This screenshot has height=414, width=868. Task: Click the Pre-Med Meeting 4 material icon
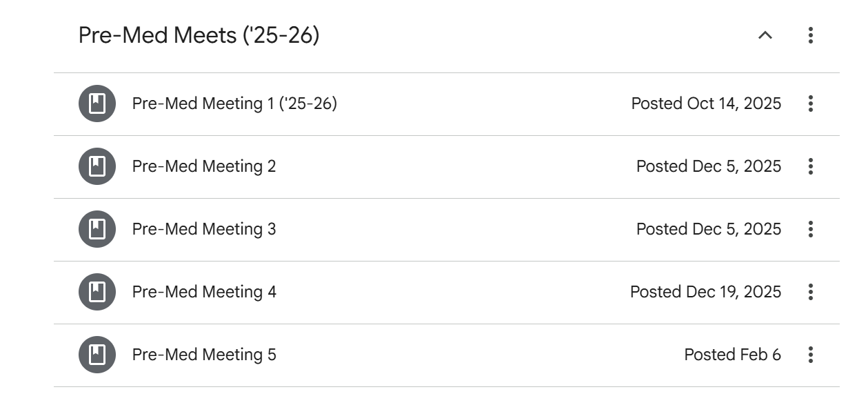pos(97,293)
